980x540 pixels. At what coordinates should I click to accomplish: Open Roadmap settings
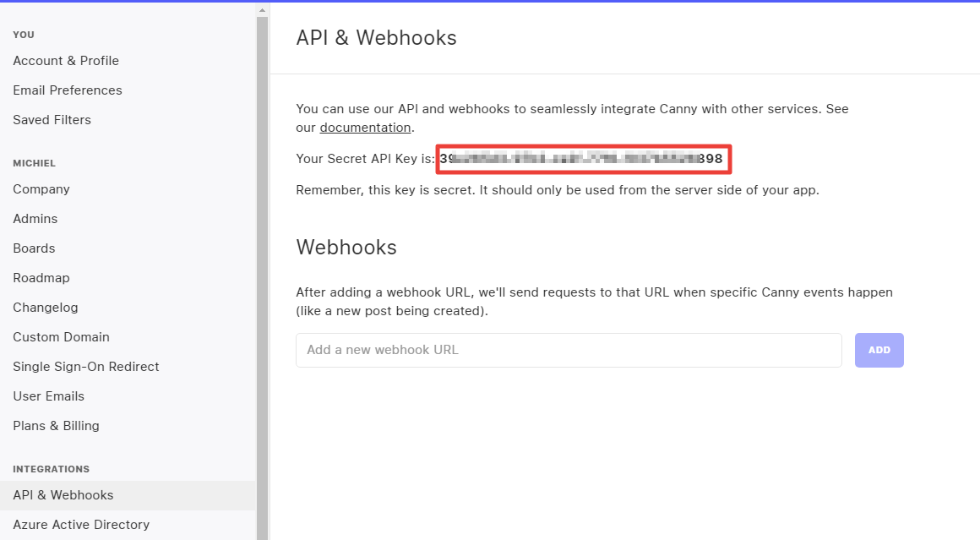(41, 278)
